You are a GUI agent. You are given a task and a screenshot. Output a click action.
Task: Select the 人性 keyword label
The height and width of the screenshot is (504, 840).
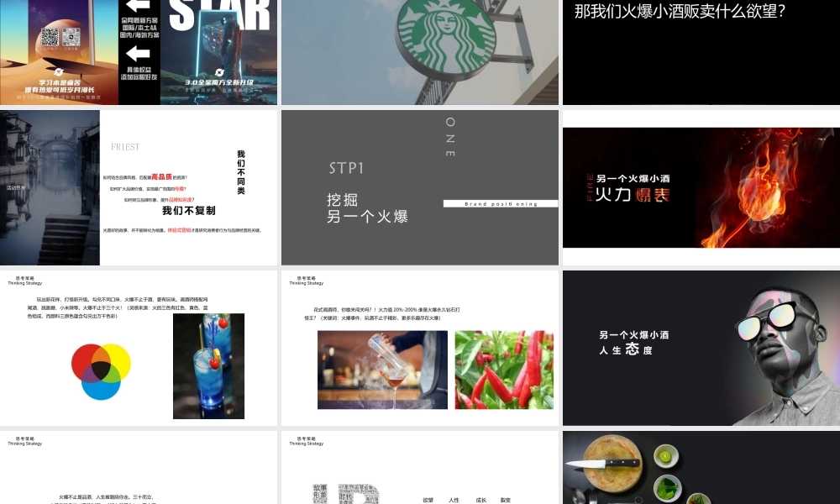pos(454,499)
